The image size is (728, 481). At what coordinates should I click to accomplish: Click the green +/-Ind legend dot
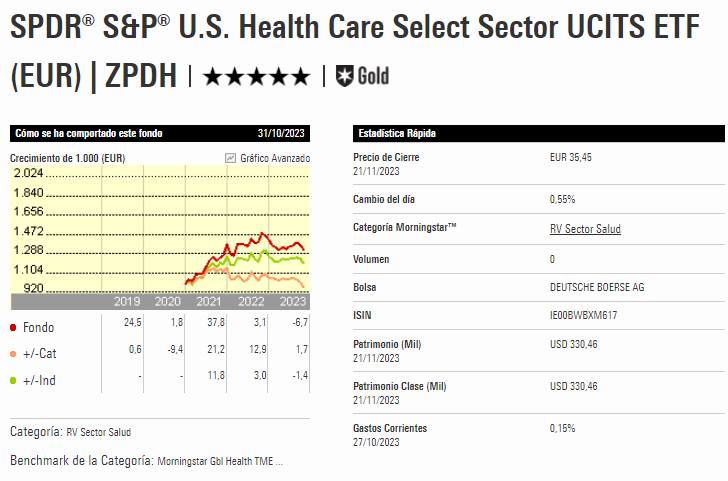[x=13, y=380]
